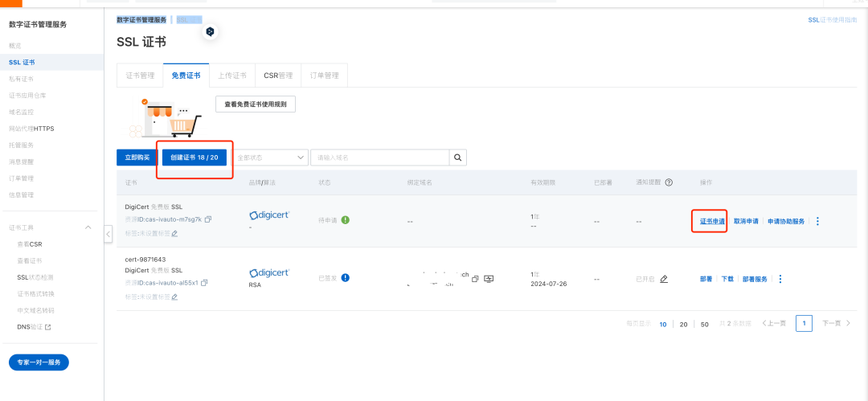Screen dimensions: 868x401
Task: Edit tag of the pending DigiCert certificate
Action: (x=174, y=234)
